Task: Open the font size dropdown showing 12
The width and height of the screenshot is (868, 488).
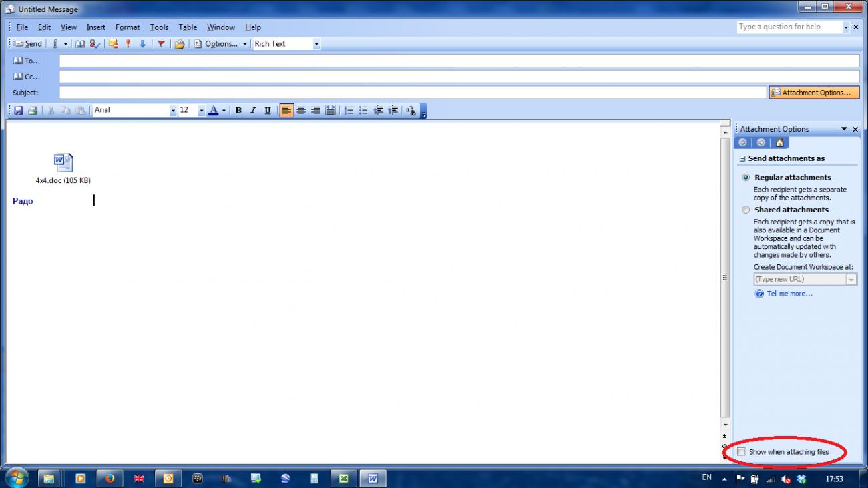Action: (201, 111)
